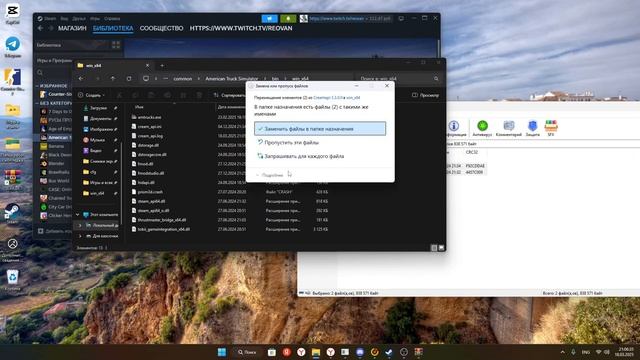Click the Защита icon in WinRAR
This screenshot has height=360, width=640.
[533, 129]
